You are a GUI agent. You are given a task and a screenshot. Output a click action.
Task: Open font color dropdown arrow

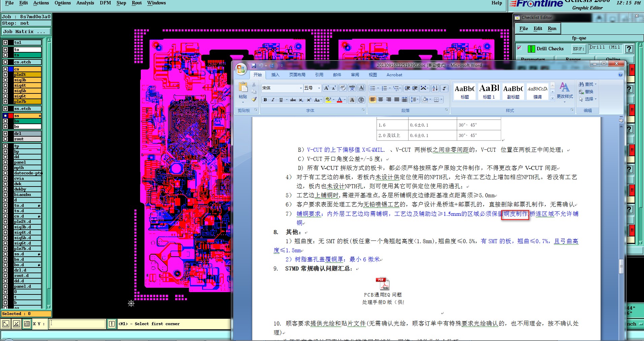click(345, 100)
